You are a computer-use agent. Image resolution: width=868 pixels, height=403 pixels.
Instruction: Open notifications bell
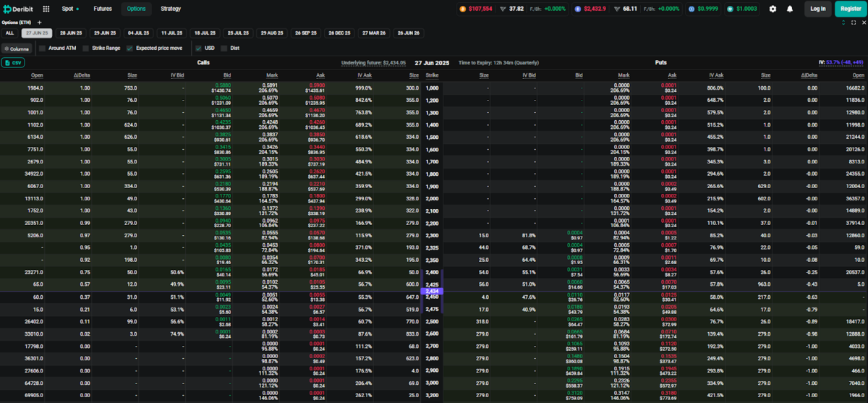[790, 9]
